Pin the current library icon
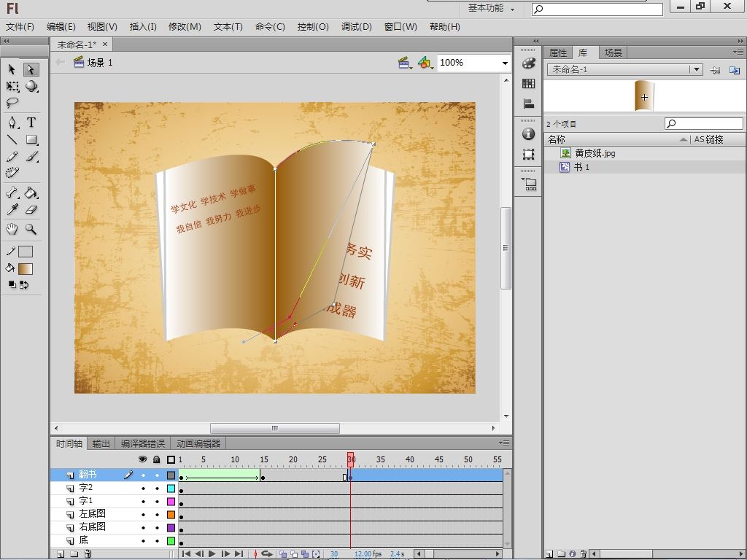Viewport: 747px width, 560px height. 715,70
